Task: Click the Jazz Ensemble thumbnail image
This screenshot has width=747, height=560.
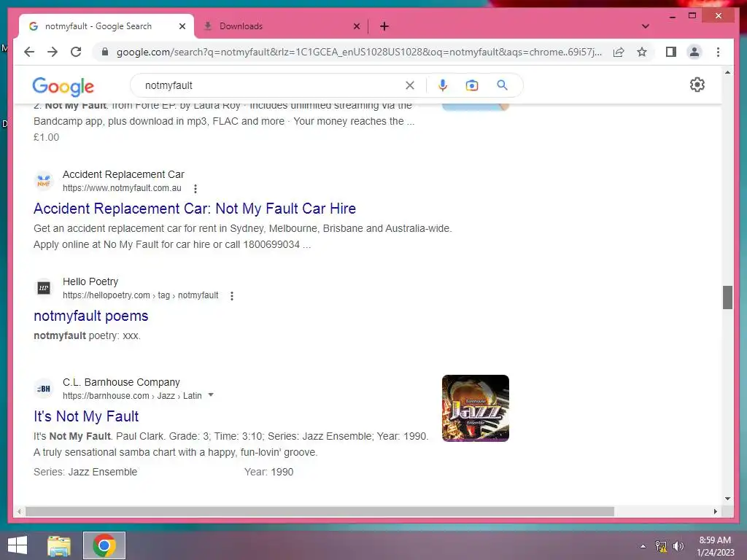Action: click(x=476, y=408)
